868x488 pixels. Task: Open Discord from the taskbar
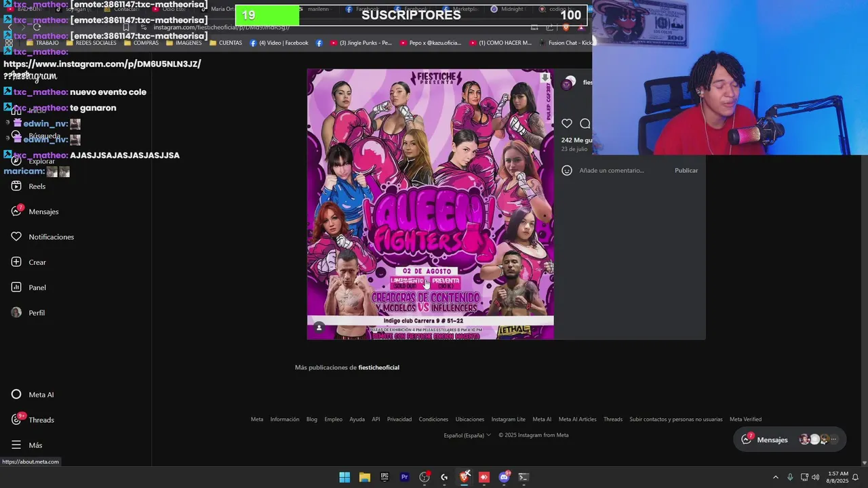point(504,477)
